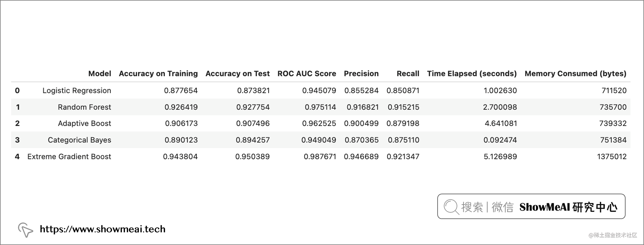Click the Accuracy on Training column header
644x245 pixels.
(158, 74)
